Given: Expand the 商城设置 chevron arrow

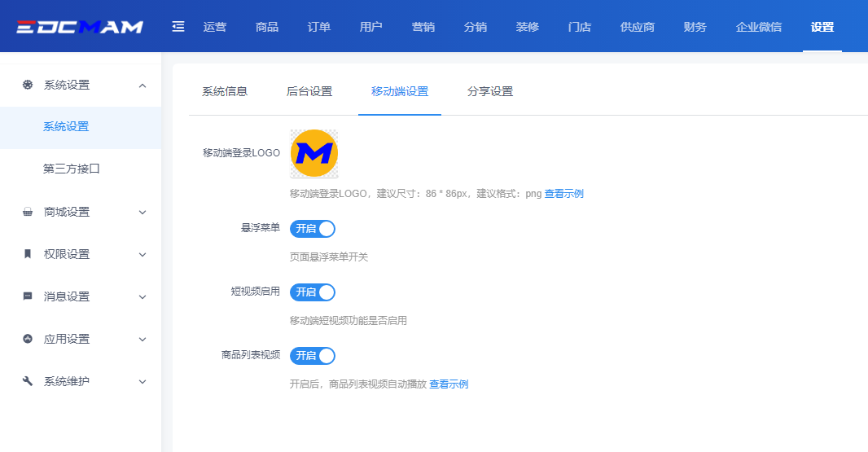Looking at the screenshot, I should [142, 212].
